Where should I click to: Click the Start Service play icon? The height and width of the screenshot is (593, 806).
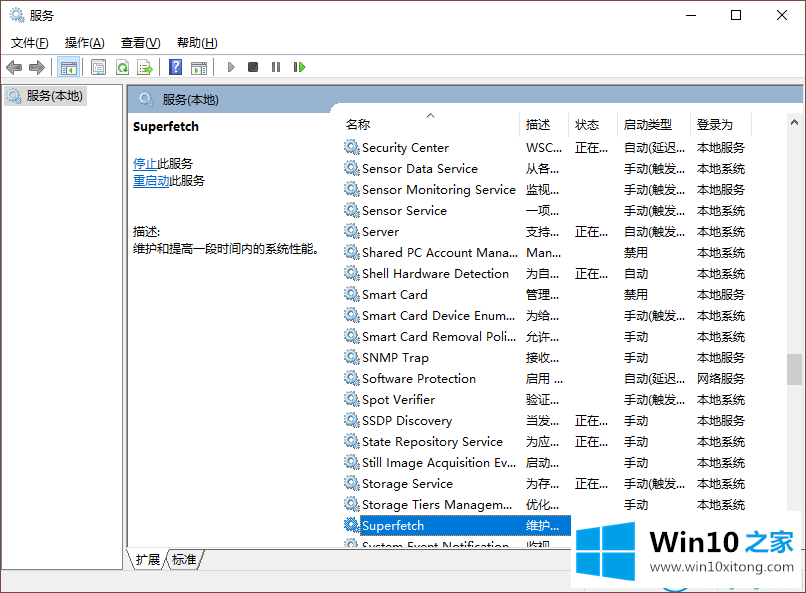pos(231,67)
